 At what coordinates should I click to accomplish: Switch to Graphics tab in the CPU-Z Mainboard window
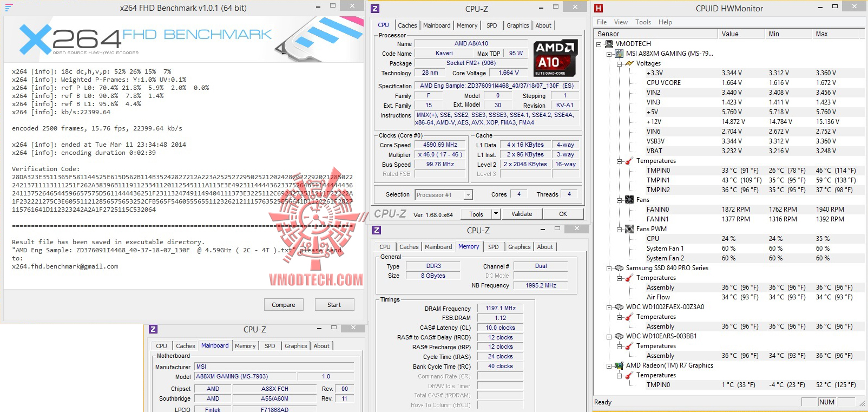(x=296, y=346)
